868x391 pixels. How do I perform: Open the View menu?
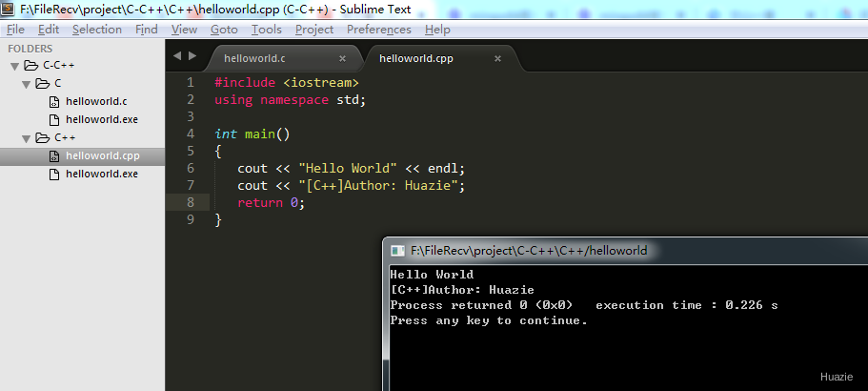point(184,30)
